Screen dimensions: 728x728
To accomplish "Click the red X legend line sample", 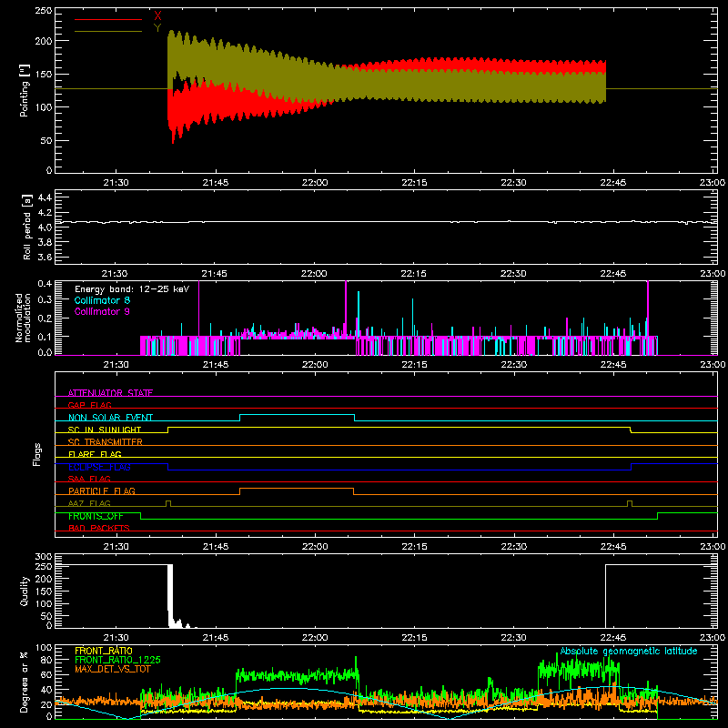I will point(108,19).
